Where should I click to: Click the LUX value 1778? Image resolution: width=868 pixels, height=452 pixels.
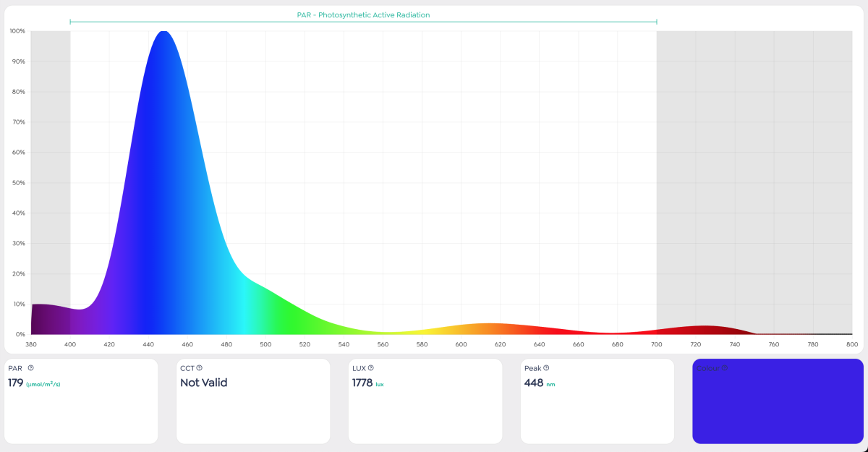click(362, 383)
